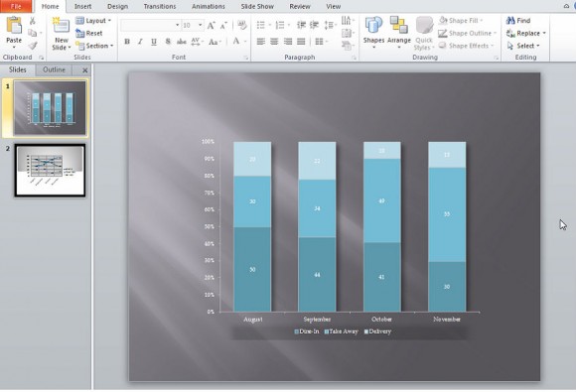Viewport: 576px width, 392px height.
Task: Open Align Text options
Action: (348, 34)
